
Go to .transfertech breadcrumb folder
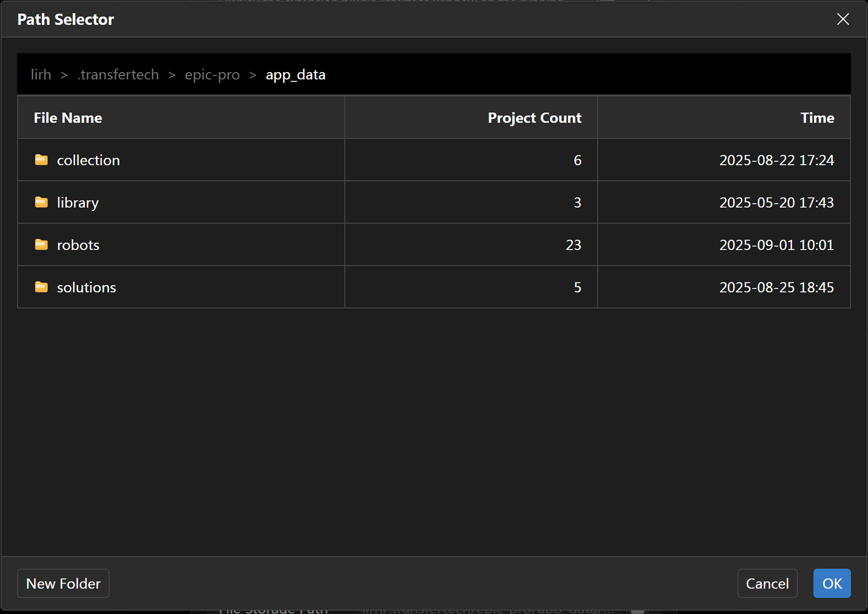click(x=118, y=75)
